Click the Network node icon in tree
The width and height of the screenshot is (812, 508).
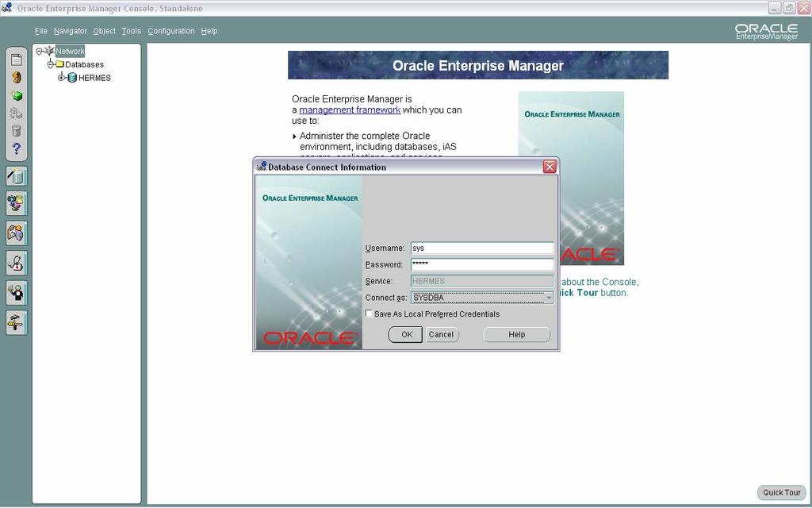(49, 51)
